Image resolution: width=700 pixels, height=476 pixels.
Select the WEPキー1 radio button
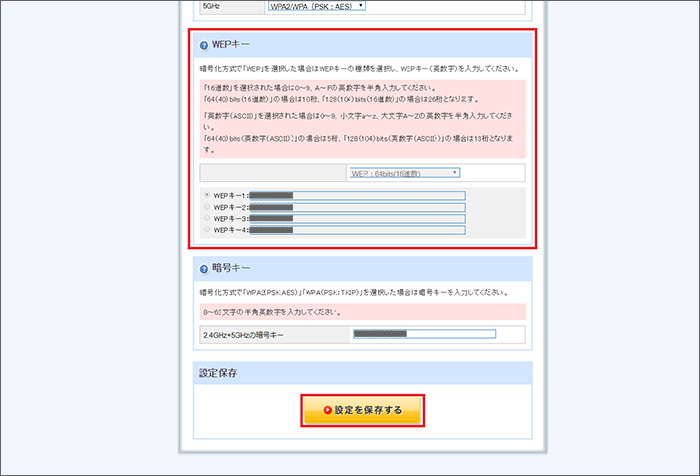pyautogui.click(x=207, y=195)
